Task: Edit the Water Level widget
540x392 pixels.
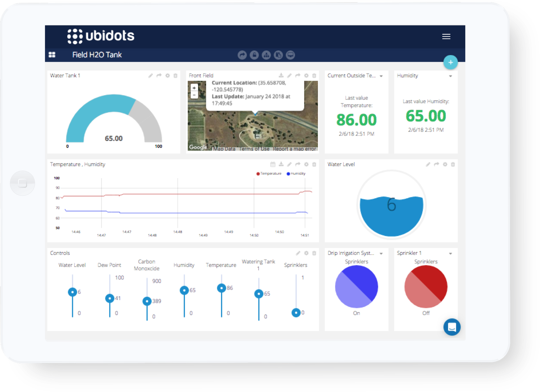Action: point(428,164)
